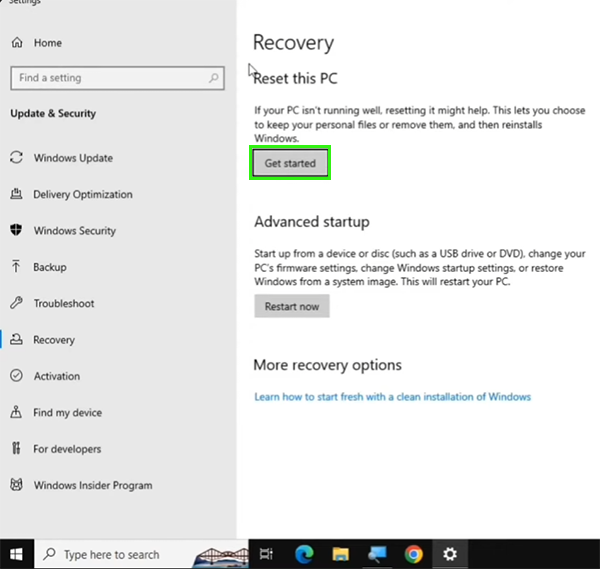Image resolution: width=600 pixels, height=569 pixels.
Task: Open the Windows Start menu
Action: point(16,554)
